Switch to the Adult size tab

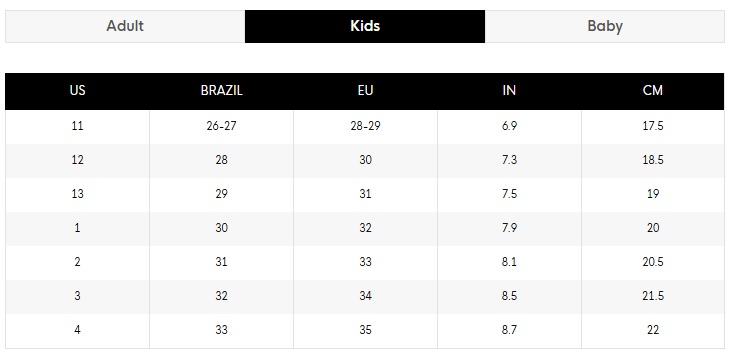(x=125, y=26)
